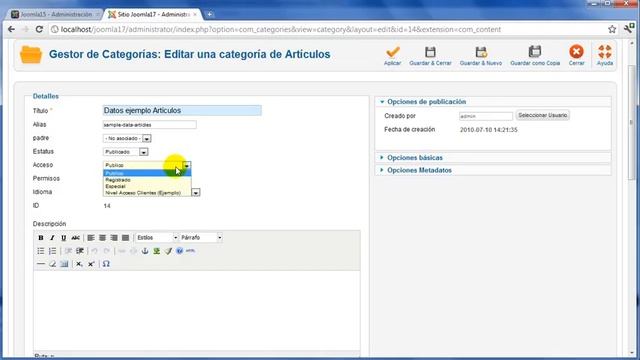The height and width of the screenshot is (360, 640).
Task: Toggle underline formatting in editor
Action: pyautogui.click(x=64, y=238)
